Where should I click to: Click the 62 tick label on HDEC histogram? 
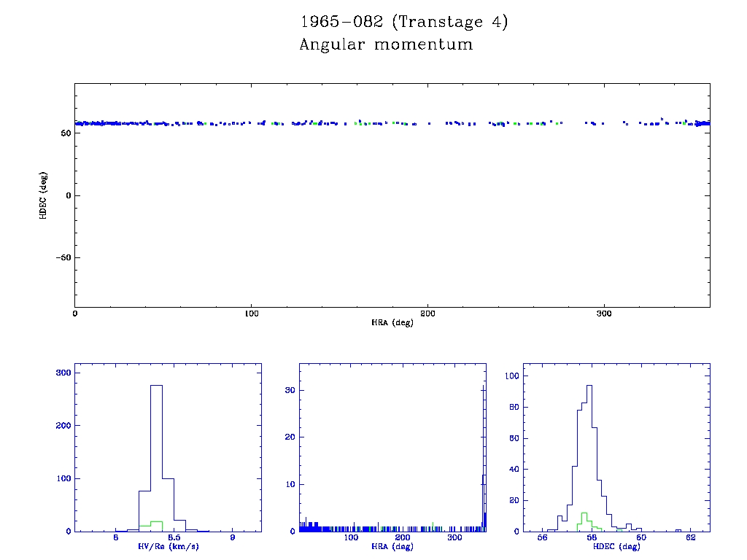[x=691, y=538]
